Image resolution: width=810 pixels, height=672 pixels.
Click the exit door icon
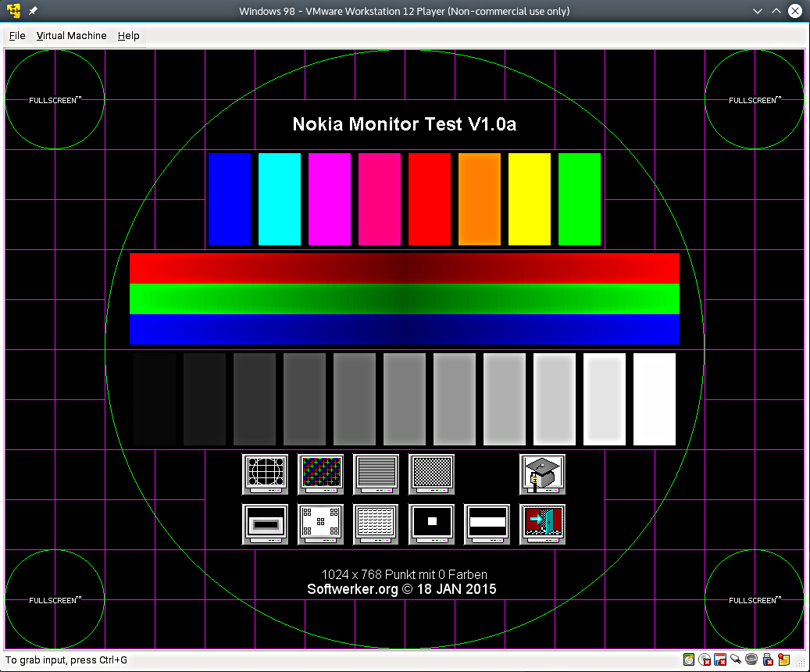pos(542,524)
